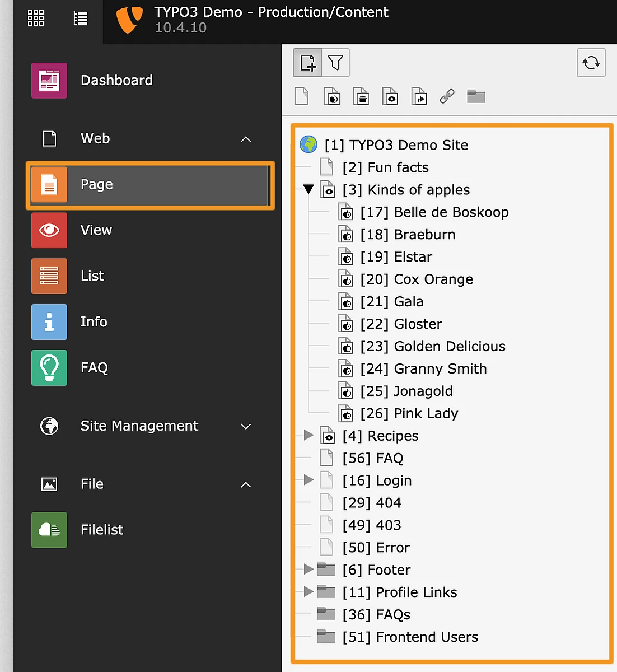Open the Dashboard module
Viewport: 617px width, 672px height.
(116, 81)
